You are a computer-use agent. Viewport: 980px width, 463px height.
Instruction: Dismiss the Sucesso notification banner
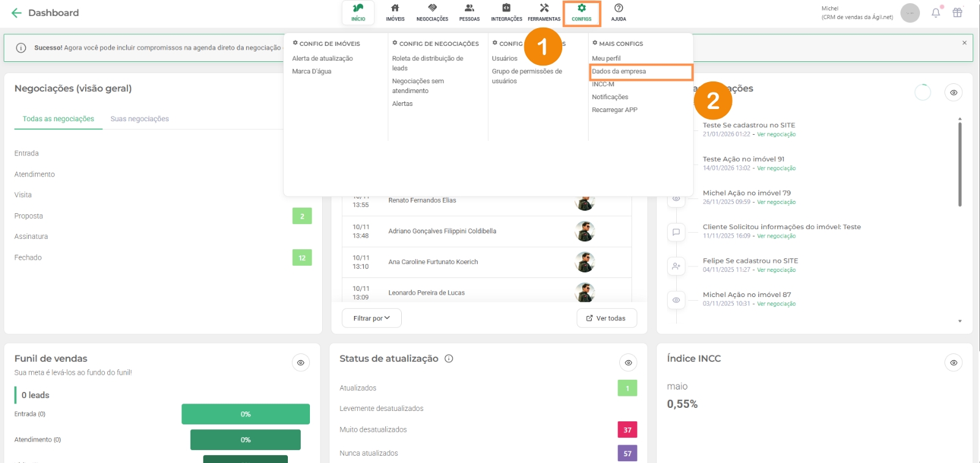click(965, 43)
